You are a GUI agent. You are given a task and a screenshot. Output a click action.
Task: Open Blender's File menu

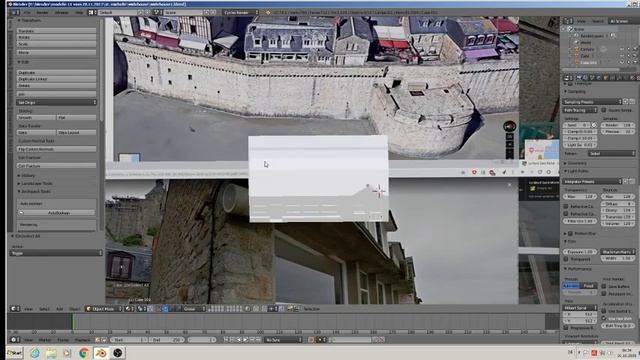click(27, 13)
